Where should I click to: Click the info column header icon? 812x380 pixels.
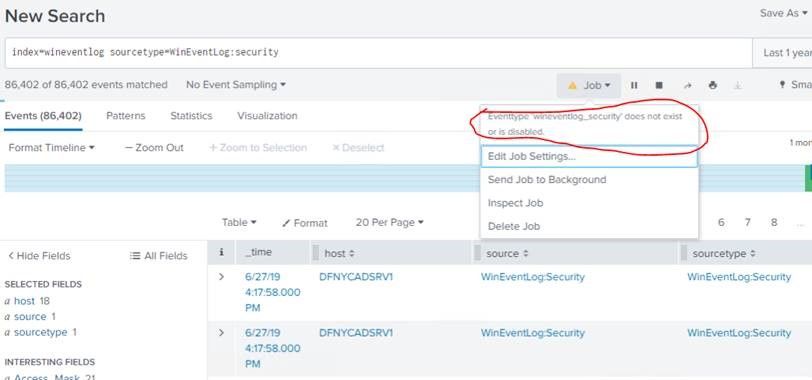point(222,252)
